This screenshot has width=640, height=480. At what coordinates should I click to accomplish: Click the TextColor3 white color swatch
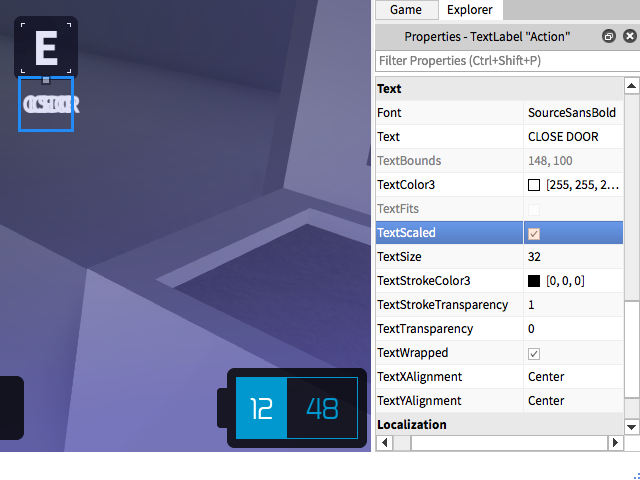tap(534, 185)
